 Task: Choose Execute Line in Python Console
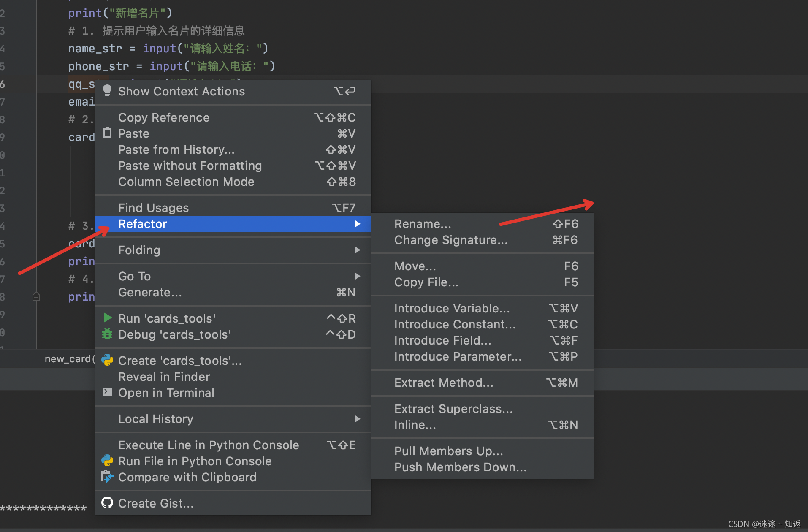tap(233, 445)
